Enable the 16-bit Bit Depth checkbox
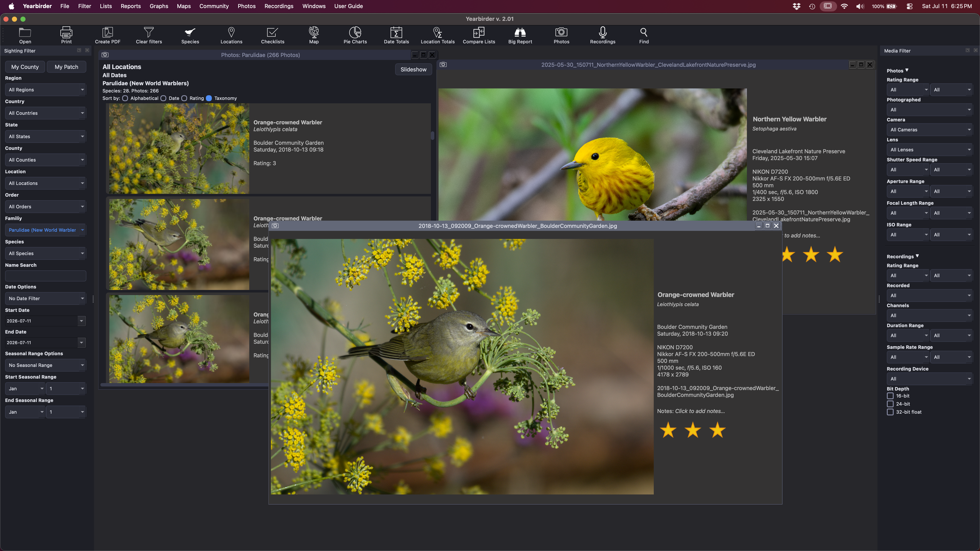 890,396
